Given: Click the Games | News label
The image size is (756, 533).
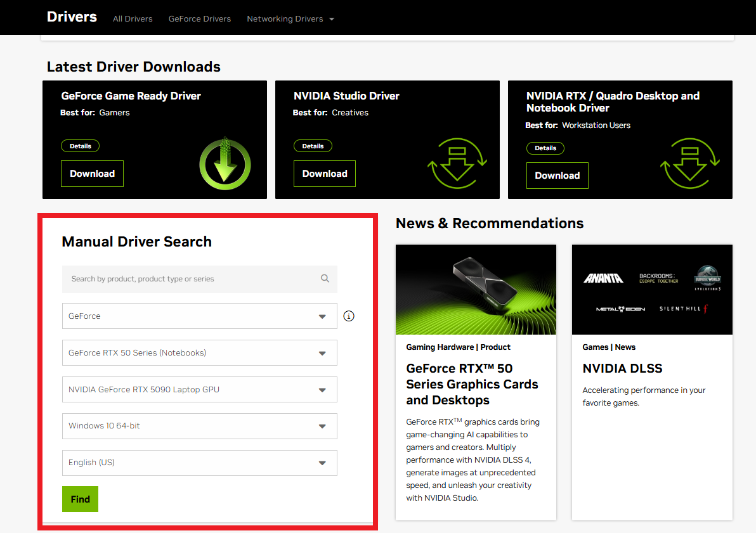Looking at the screenshot, I should click(x=609, y=347).
